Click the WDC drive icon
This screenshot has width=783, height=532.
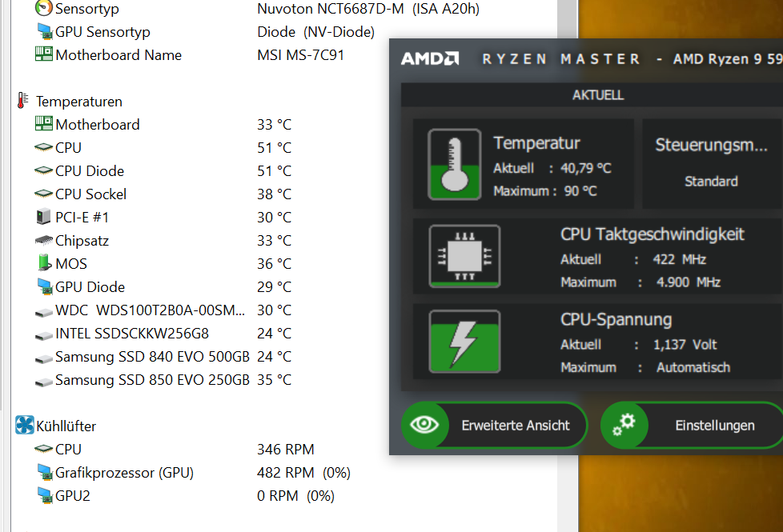pyautogui.click(x=44, y=313)
